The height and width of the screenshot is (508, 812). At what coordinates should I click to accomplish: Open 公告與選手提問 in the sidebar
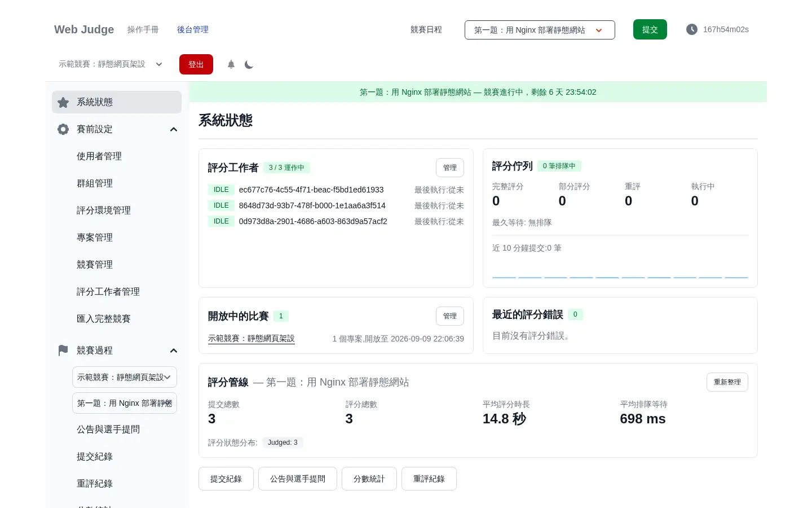[117, 430]
